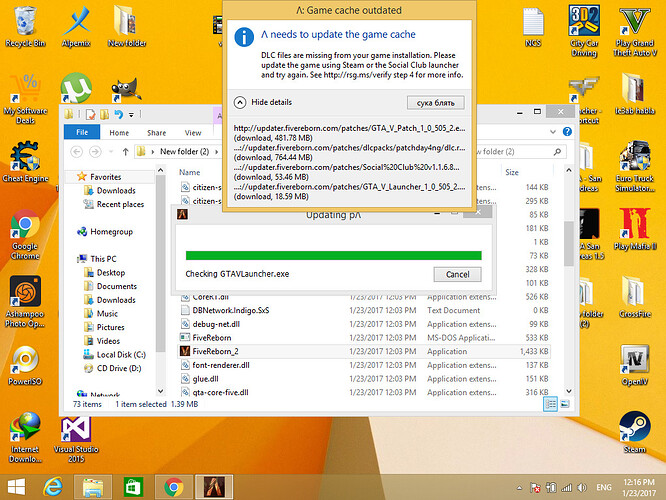The width and height of the screenshot is (666, 500).
Task: Open Internet Download Manager shortcut
Action: (x=25, y=438)
